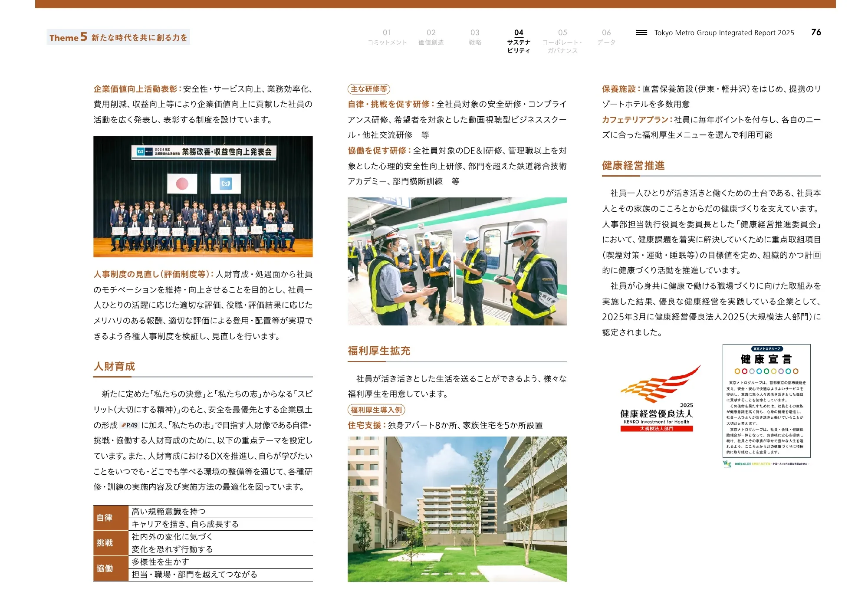Screen dimensions: 868x614
Task: Click the colored circles row under 健康宣言
Action: (x=766, y=371)
